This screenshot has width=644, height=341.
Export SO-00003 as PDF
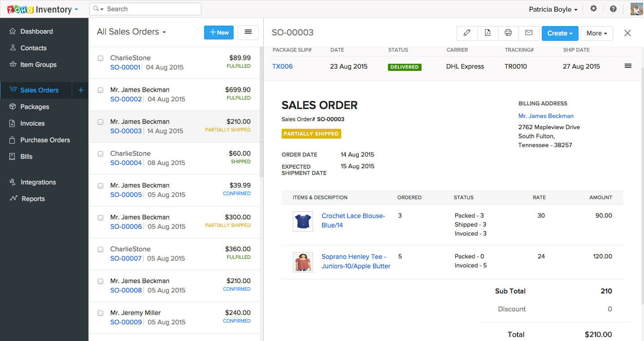487,33
